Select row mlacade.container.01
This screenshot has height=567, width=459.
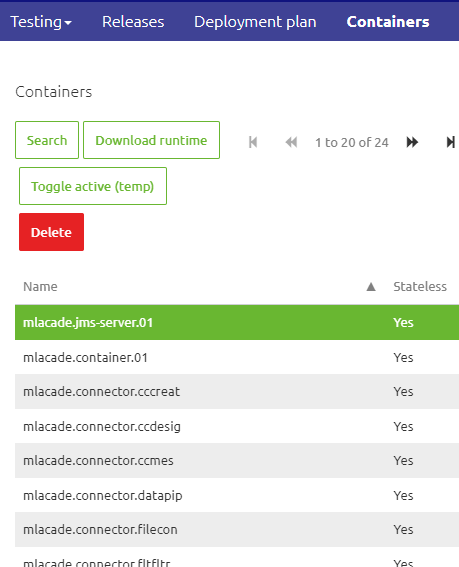[237, 357]
